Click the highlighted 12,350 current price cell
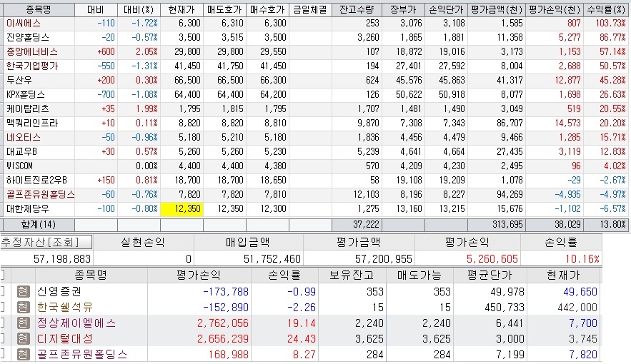This screenshot has width=631, height=364. click(182, 209)
